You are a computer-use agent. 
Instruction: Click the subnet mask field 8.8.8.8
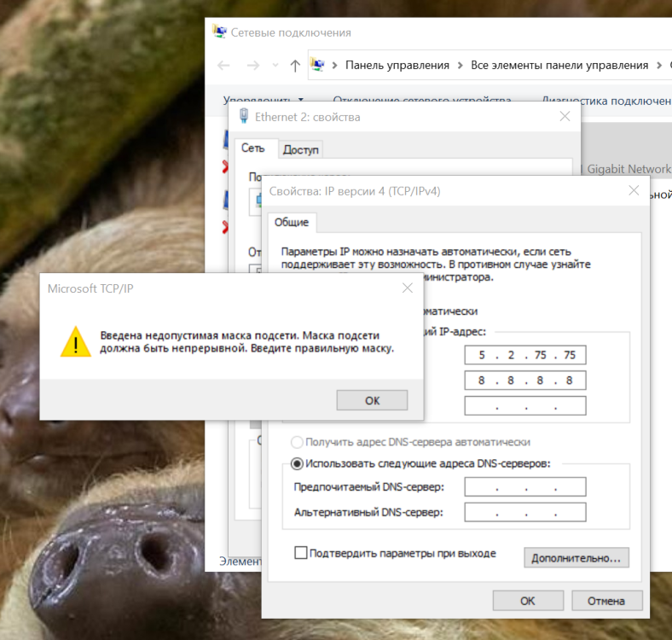point(525,380)
